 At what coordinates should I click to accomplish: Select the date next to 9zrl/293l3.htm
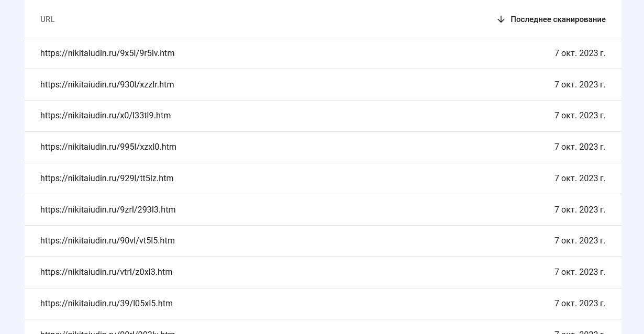click(580, 210)
